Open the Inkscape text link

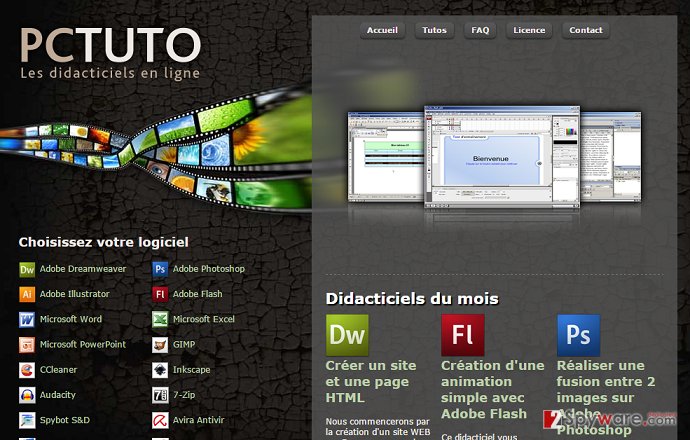click(191, 370)
